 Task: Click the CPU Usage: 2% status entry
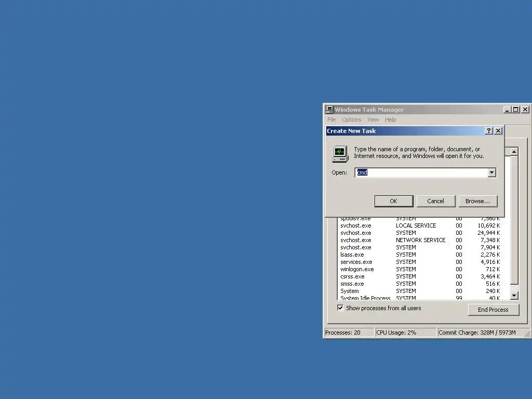(x=405, y=332)
